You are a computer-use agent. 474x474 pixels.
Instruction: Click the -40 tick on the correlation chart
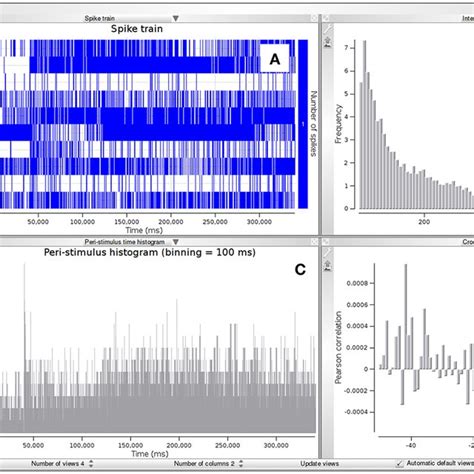(410, 445)
